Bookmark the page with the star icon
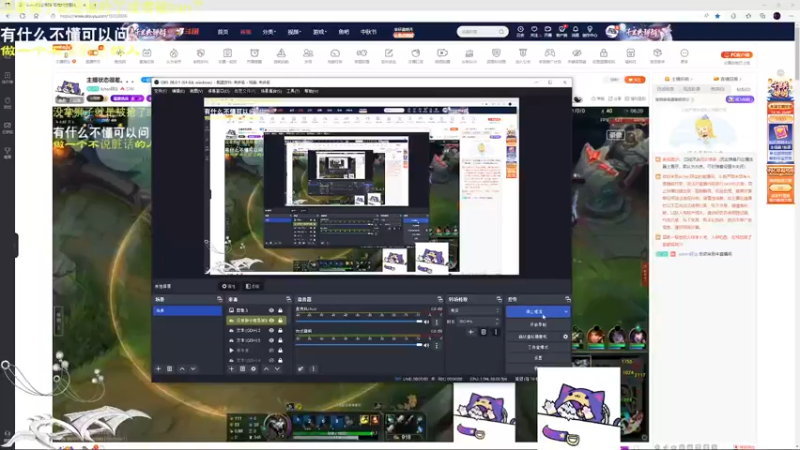Viewport: 800px width, 450px height. (718, 16)
